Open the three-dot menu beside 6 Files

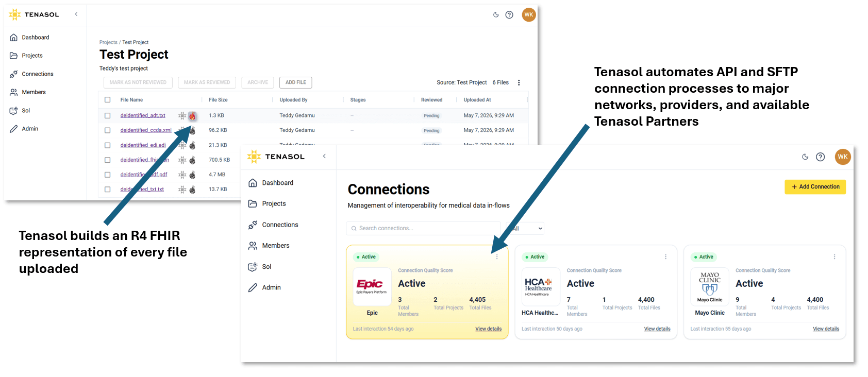519,82
